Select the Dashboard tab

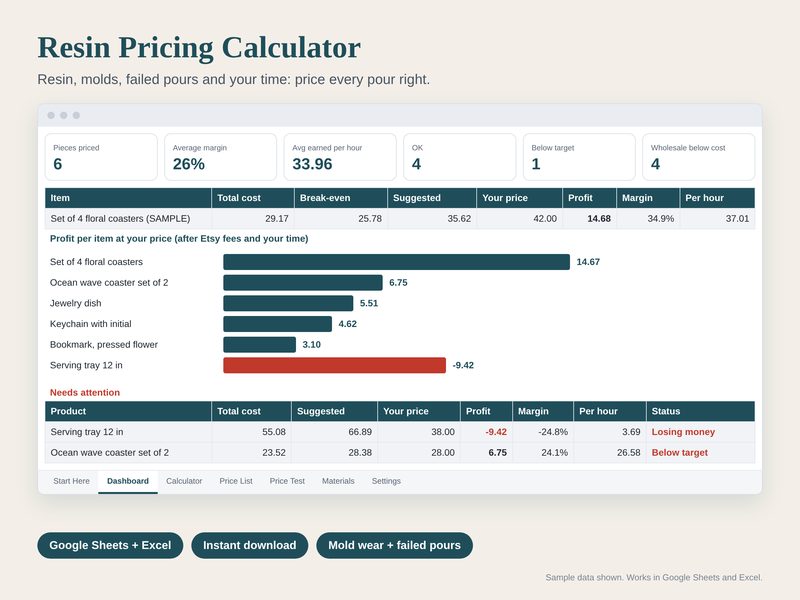coord(128,481)
